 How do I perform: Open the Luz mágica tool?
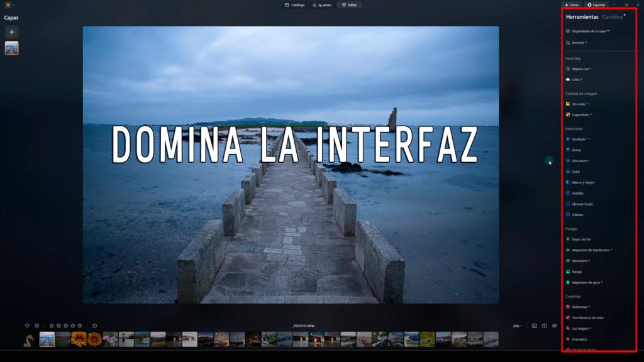click(579, 328)
